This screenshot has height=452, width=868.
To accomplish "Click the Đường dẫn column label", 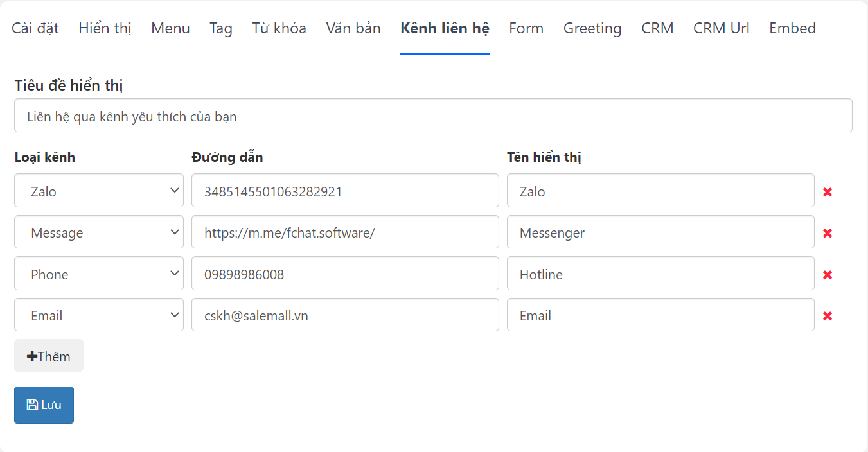I will click(x=227, y=157).
